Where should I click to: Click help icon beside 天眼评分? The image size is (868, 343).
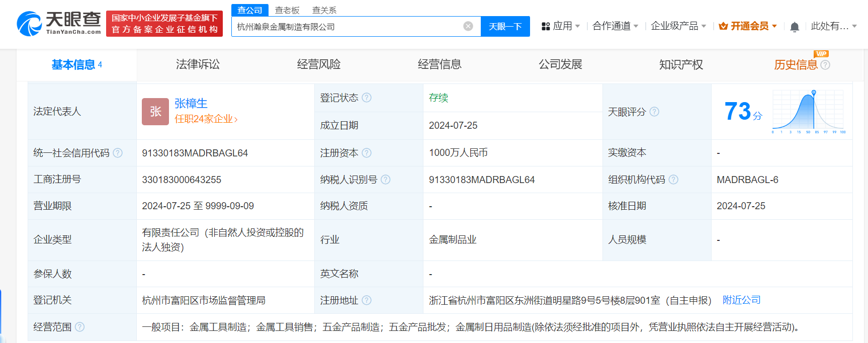654,112
